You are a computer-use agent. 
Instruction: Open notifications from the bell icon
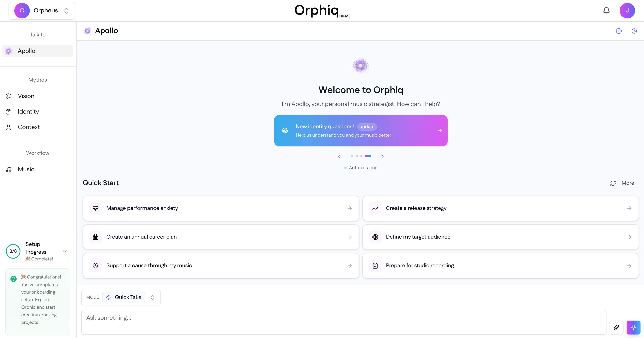point(606,10)
